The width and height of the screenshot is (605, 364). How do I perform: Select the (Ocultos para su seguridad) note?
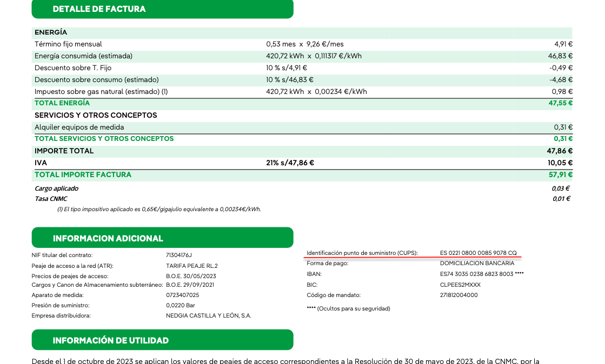(354, 309)
